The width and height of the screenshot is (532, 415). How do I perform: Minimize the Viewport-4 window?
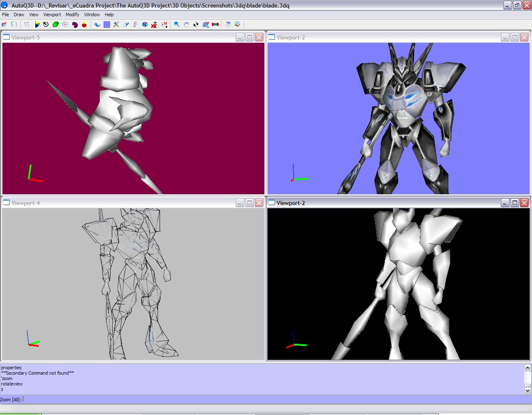(240, 203)
